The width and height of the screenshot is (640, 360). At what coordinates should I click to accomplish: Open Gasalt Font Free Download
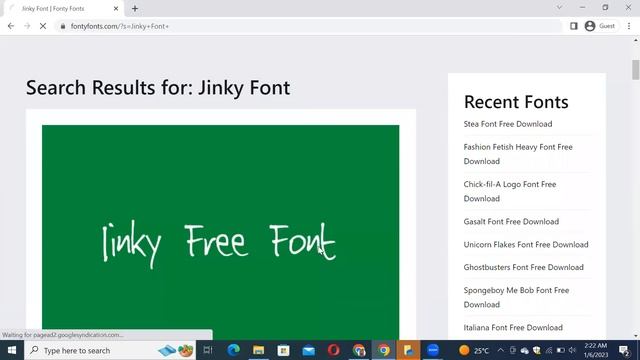click(x=511, y=222)
